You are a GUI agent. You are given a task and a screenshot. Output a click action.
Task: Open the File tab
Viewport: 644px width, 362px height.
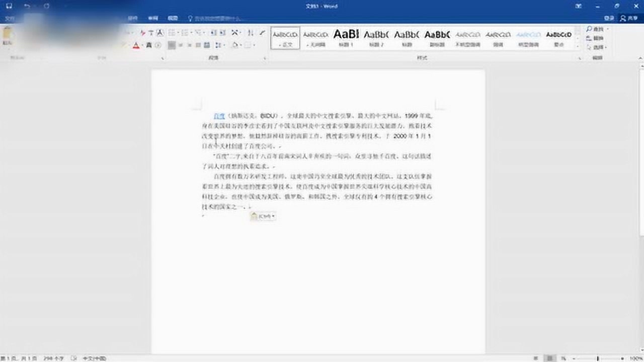click(x=10, y=19)
